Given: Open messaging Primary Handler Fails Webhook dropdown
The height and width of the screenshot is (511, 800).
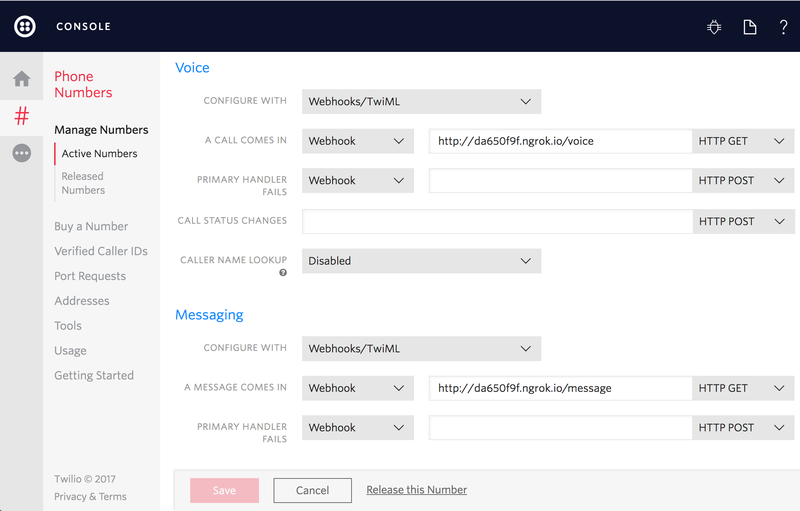Looking at the screenshot, I should tap(358, 427).
